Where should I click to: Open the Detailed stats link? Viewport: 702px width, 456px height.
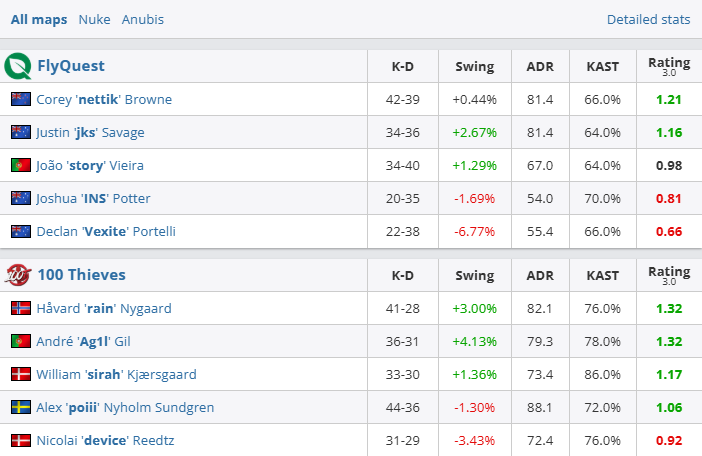point(648,20)
